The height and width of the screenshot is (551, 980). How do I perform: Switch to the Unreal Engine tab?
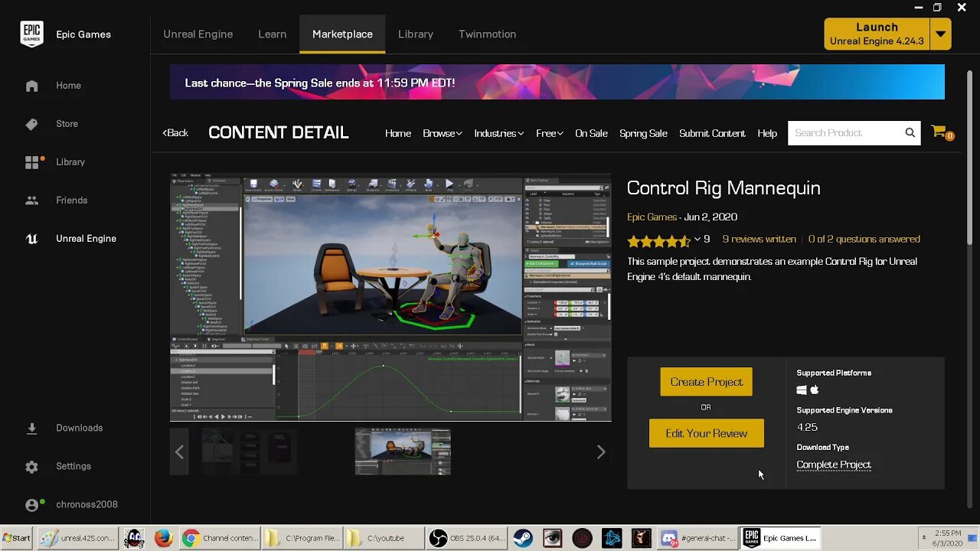coord(198,34)
